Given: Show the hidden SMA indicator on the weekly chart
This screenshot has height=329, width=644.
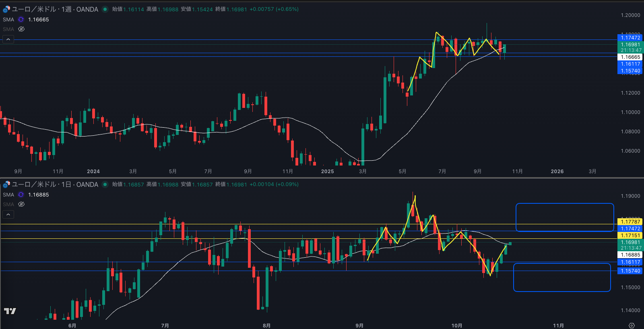Looking at the screenshot, I should coord(21,29).
